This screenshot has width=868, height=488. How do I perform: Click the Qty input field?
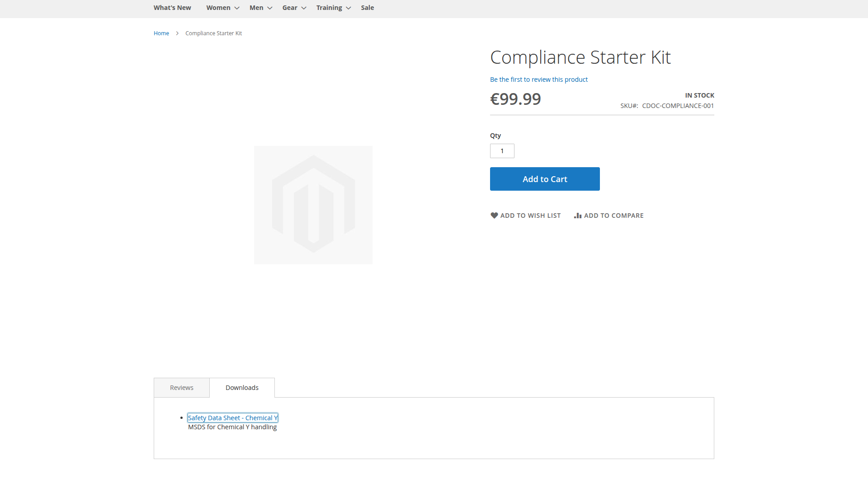(x=502, y=151)
